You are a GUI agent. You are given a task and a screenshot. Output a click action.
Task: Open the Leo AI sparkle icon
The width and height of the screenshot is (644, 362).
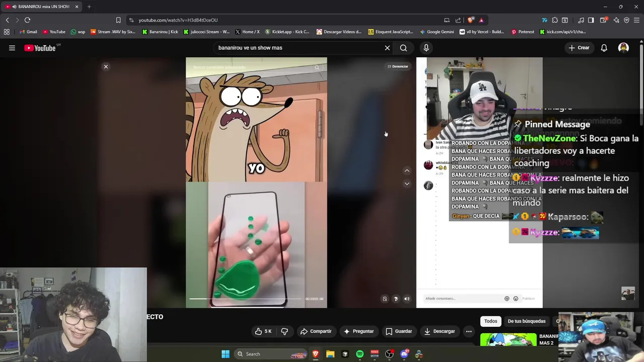pyautogui.click(x=616, y=20)
